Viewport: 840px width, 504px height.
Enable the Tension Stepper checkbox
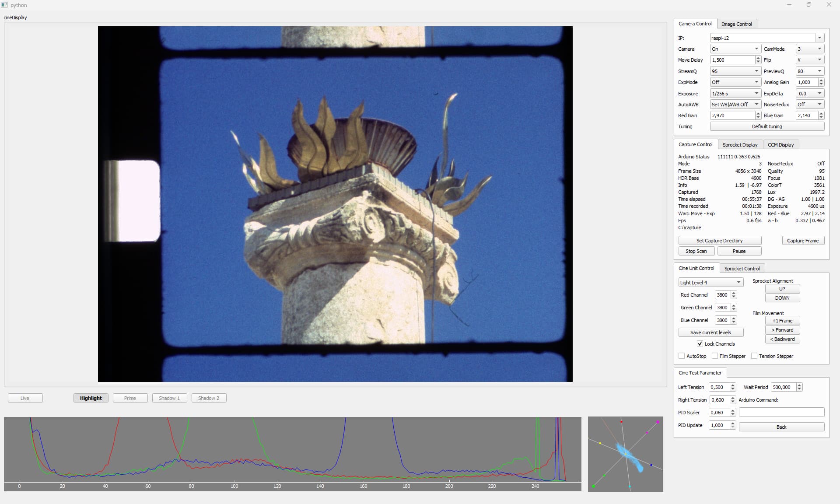tap(754, 356)
